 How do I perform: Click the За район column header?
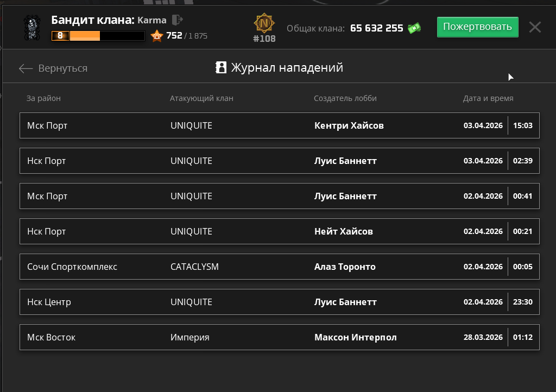43,98
